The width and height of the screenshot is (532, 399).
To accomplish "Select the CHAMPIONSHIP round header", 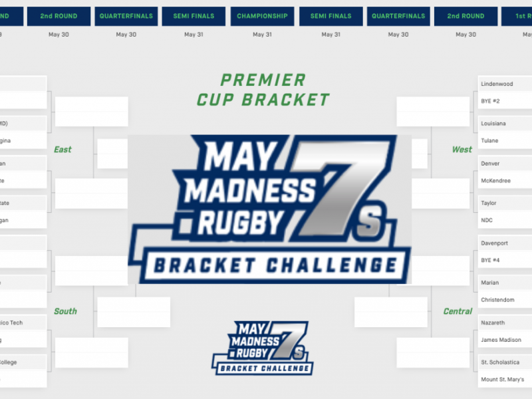I will pos(263,16).
